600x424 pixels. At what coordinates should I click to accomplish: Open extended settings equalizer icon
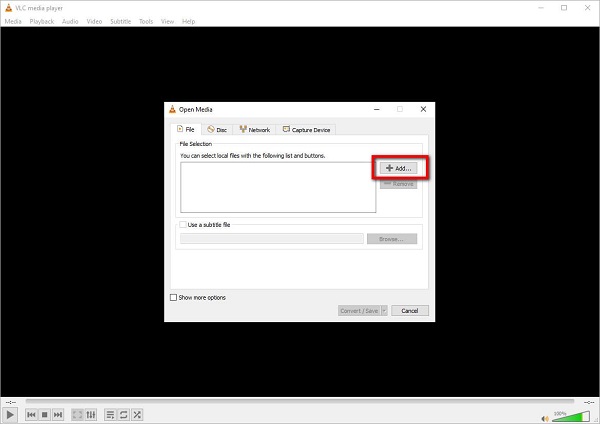point(91,415)
